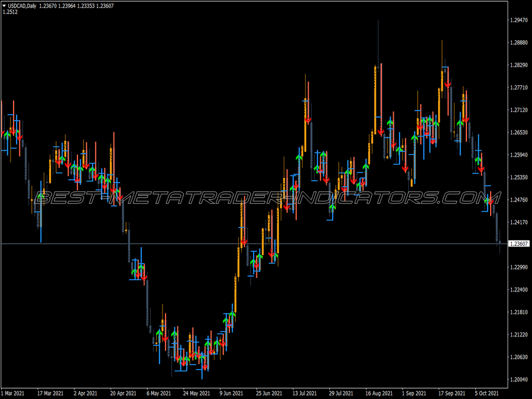Click date label 9 Jun 2021

coord(231,394)
